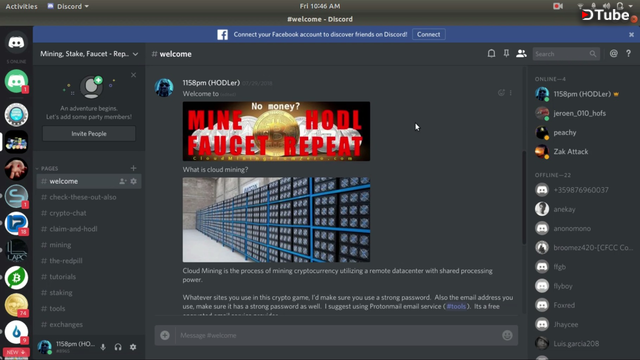Open the green Discord server with 1 notification
The image size is (640, 360).
[x=16, y=81]
